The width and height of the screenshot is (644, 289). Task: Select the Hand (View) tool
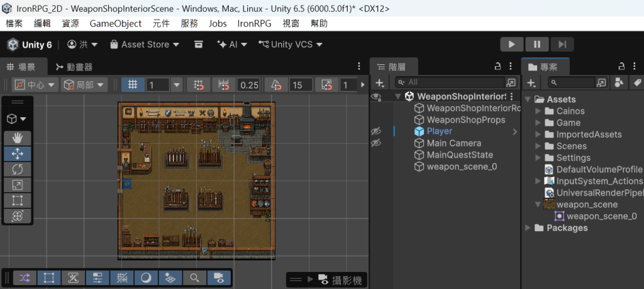point(17,138)
